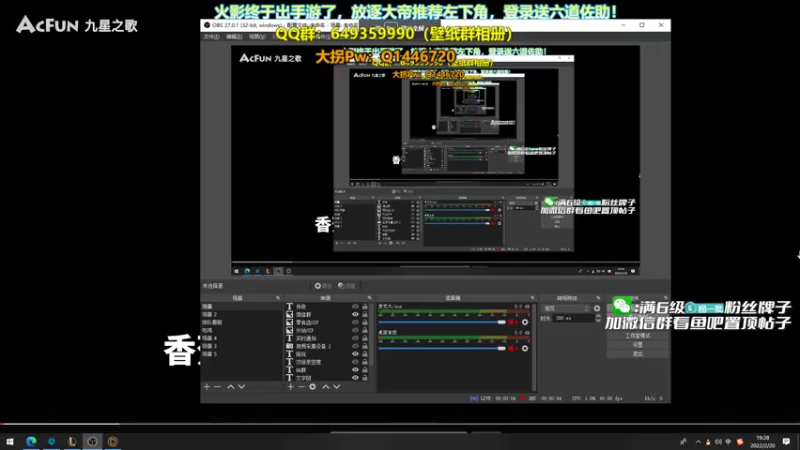Move source up in Sources panel
The height and width of the screenshot is (450, 800).
326,387
